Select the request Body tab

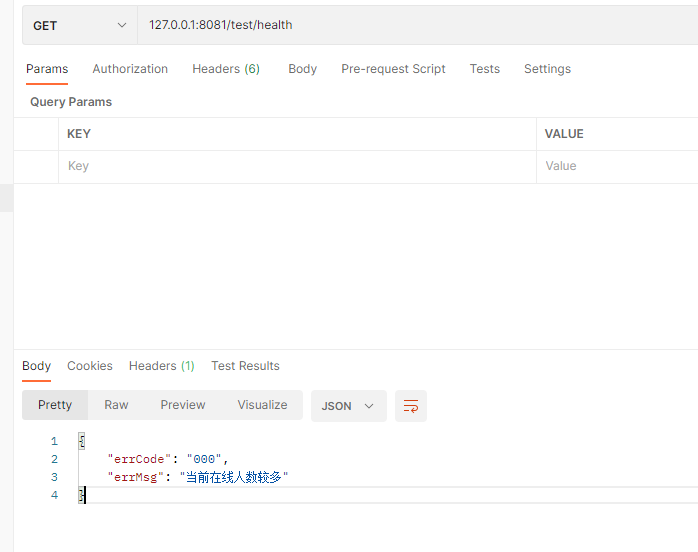pyautogui.click(x=302, y=69)
